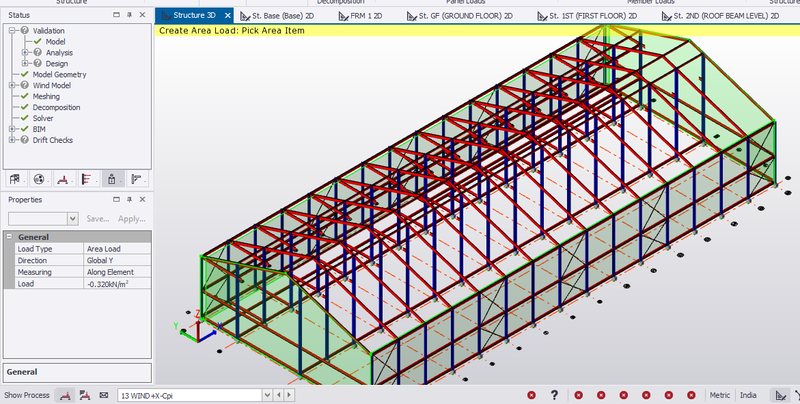The image size is (800, 404).
Task: Open the last angled-bracket icon under Status tree
Action: [x=136, y=179]
